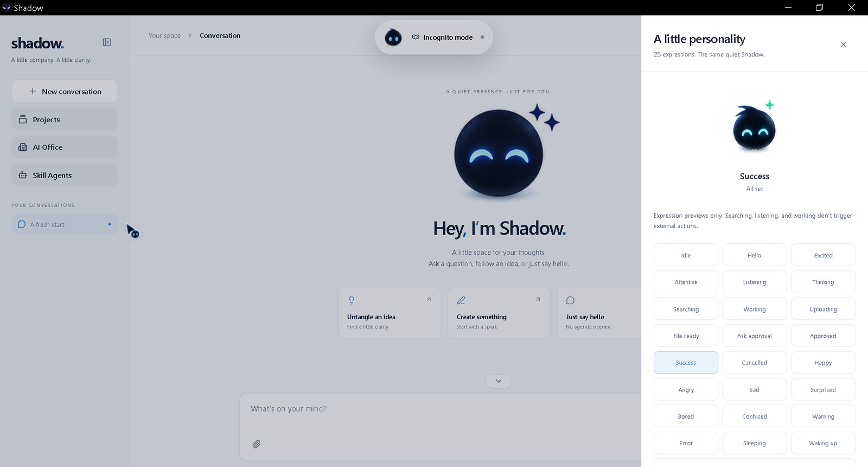Select the Sleeping expression
Viewport: 868px width, 467px height.
pos(755,443)
